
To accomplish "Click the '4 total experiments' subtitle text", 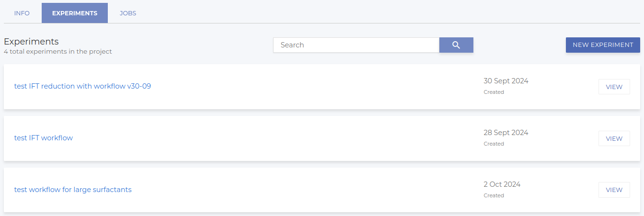I will [57, 52].
